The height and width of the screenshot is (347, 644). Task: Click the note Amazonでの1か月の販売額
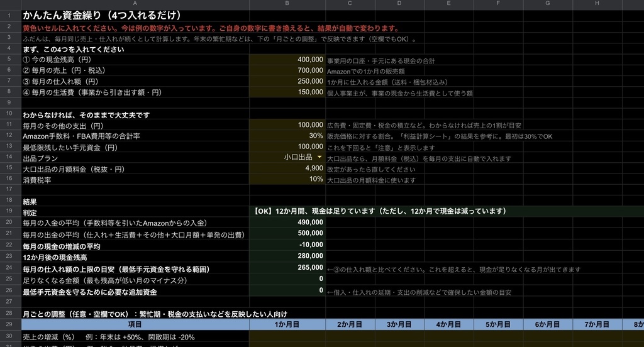pos(366,71)
